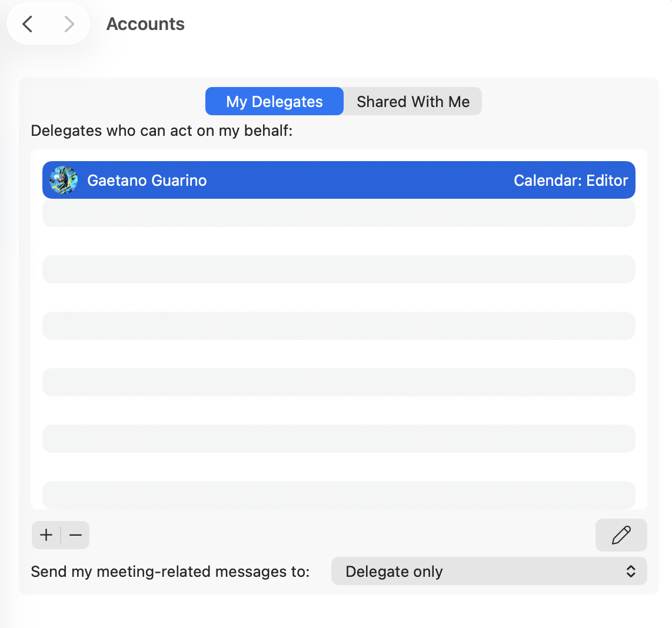The height and width of the screenshot is (628, 672).
Task: Click empty row directly below Gaetano Guarino
Action: (x=338, y=213)
